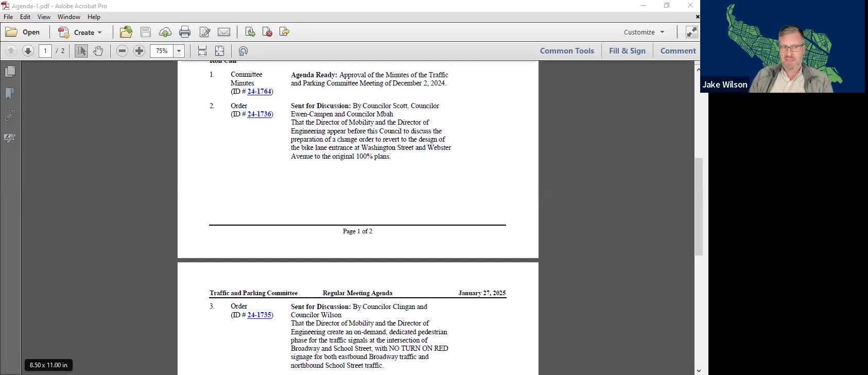Click the 75% zoom value field
Image resolution: width=868 pixels, height=375 pixels.
point(162,51)
